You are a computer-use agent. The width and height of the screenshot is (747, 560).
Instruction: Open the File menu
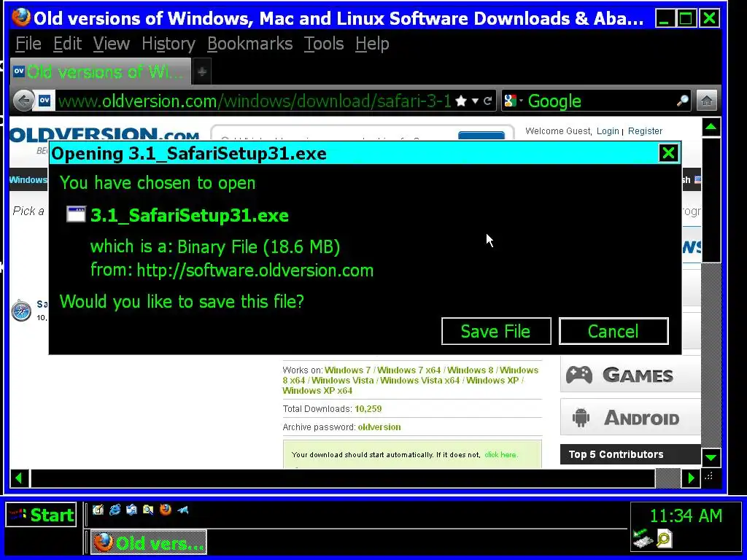[x=28, y=44]
